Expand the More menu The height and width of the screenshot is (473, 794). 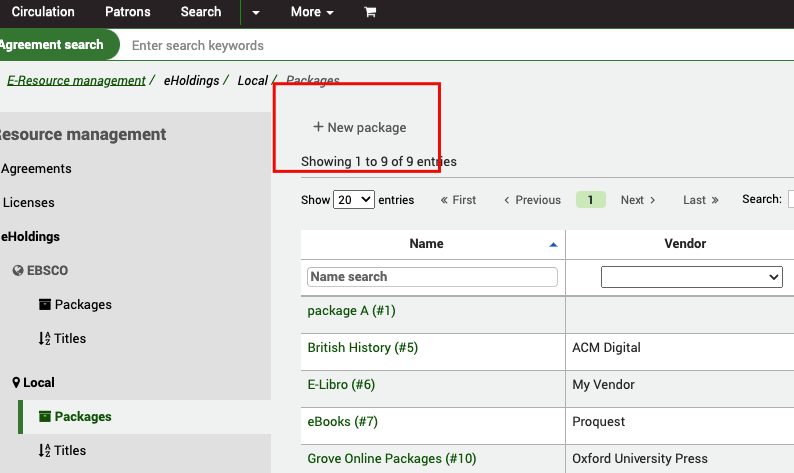coord(312,12)
